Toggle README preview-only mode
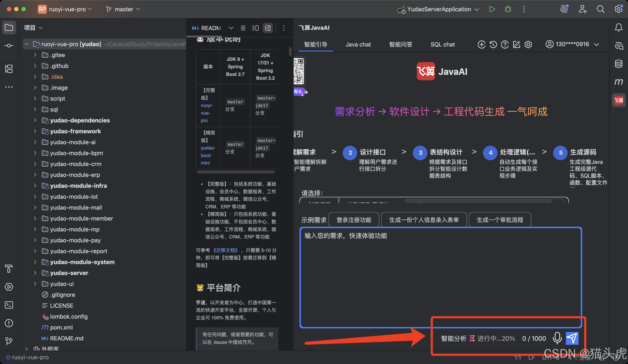 [x=268, y=28]
